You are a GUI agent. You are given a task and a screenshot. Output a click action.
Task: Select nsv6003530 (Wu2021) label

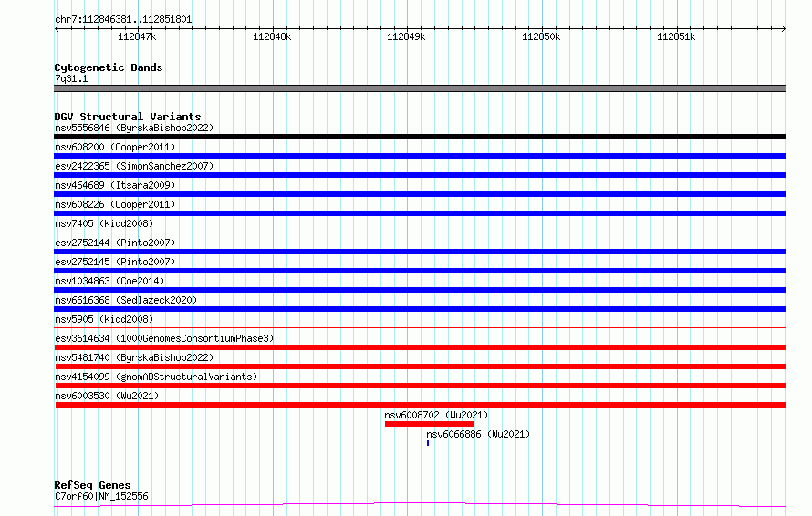pyautogui.click(x=107, y=396)
